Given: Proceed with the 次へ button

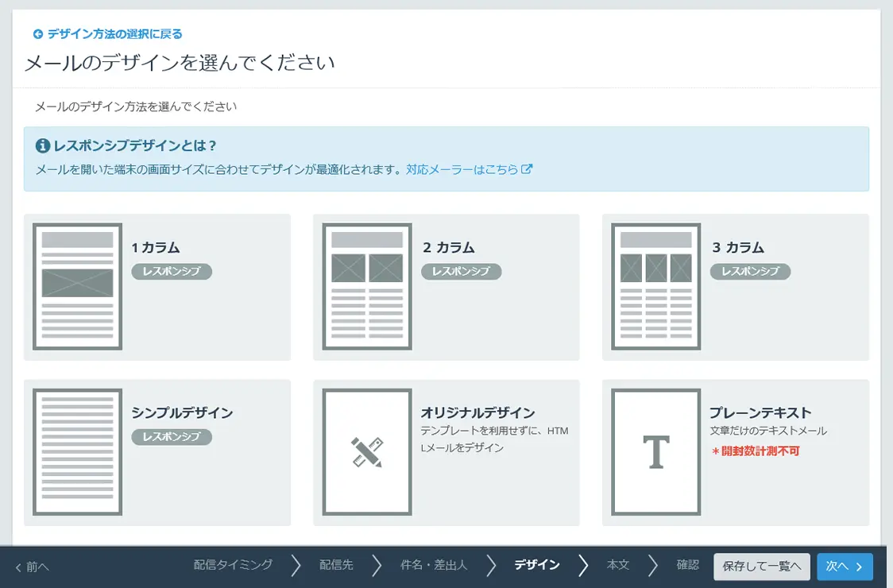Looking at the screenshot, I should coord(845,567).
